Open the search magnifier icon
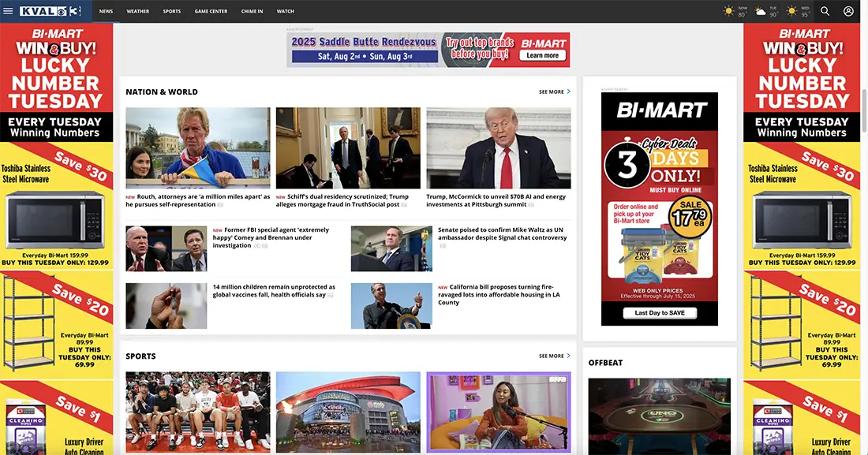The image size is (868, 455). coord(825,11)
